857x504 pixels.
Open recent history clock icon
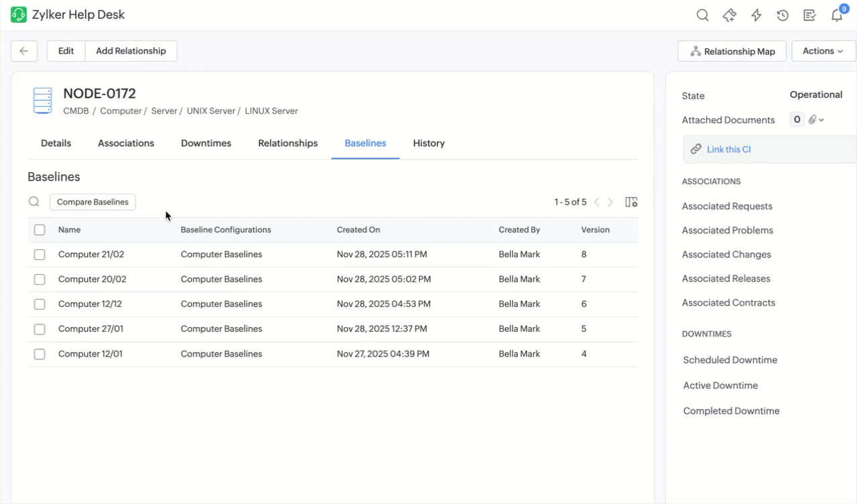783,15
